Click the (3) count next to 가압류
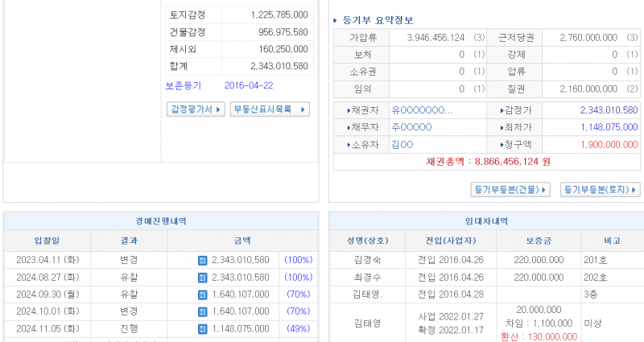Viewport: 644px width, 342px height. pos(479,38)
